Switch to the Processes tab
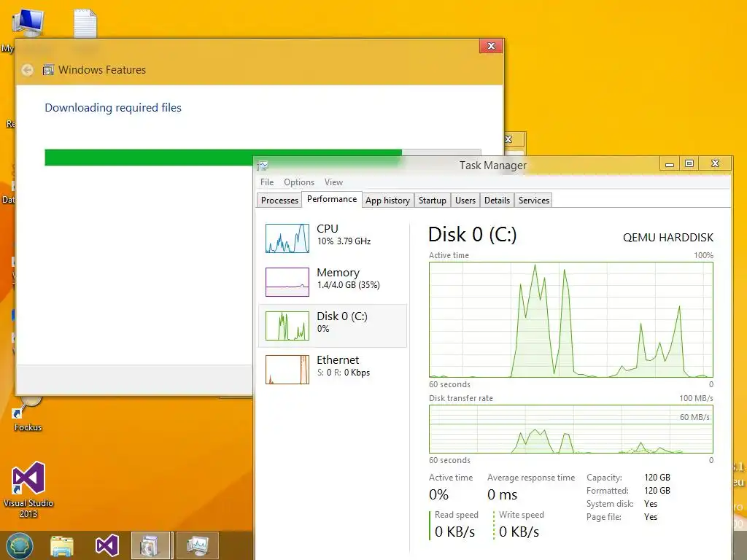 pos(279,201)
